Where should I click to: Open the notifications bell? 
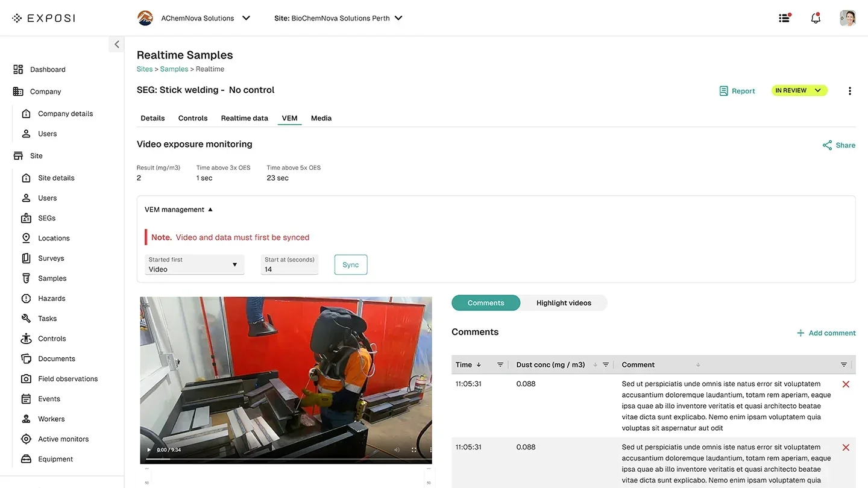816,18
